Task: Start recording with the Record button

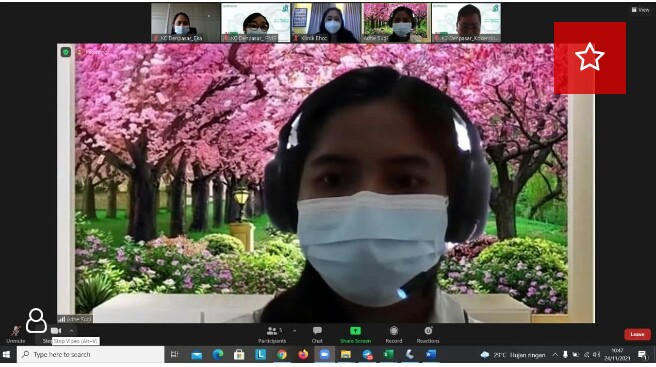Action: (x=394, y=335)
